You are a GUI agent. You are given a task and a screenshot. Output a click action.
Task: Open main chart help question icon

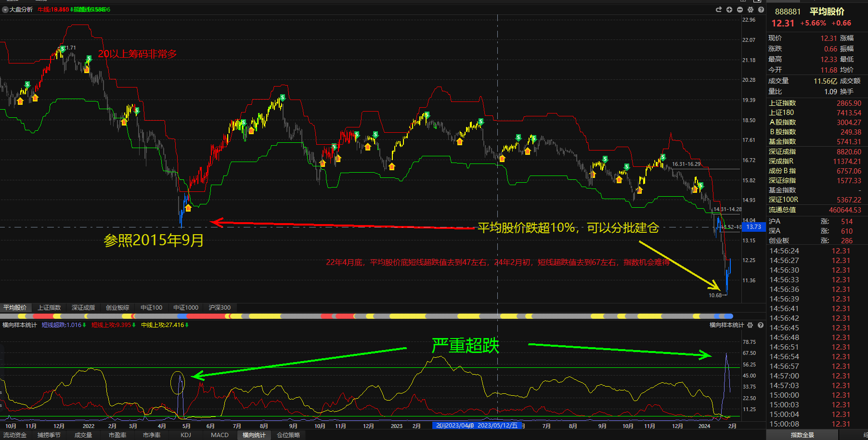(x=761, y=10)
